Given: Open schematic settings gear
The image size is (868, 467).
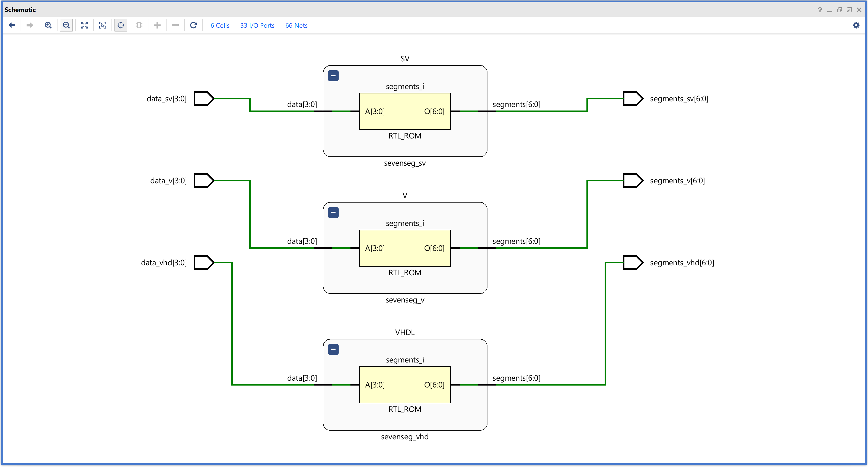Looking at the screenshot, I should point(856,25).
